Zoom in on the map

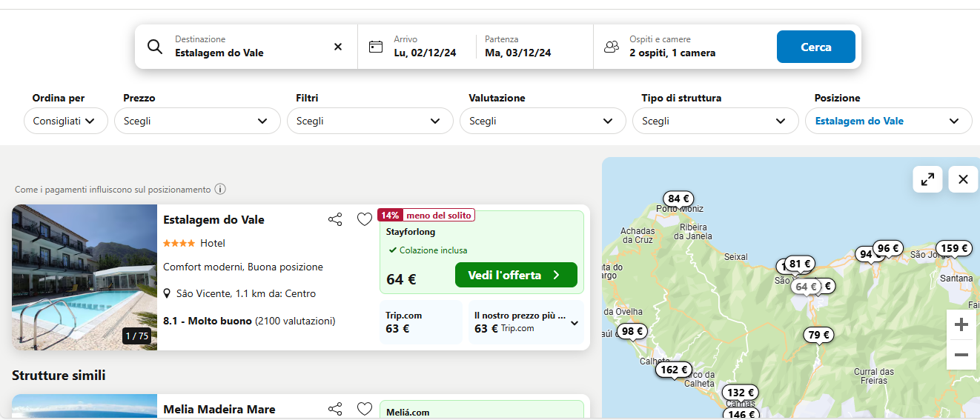pos(961,324)
